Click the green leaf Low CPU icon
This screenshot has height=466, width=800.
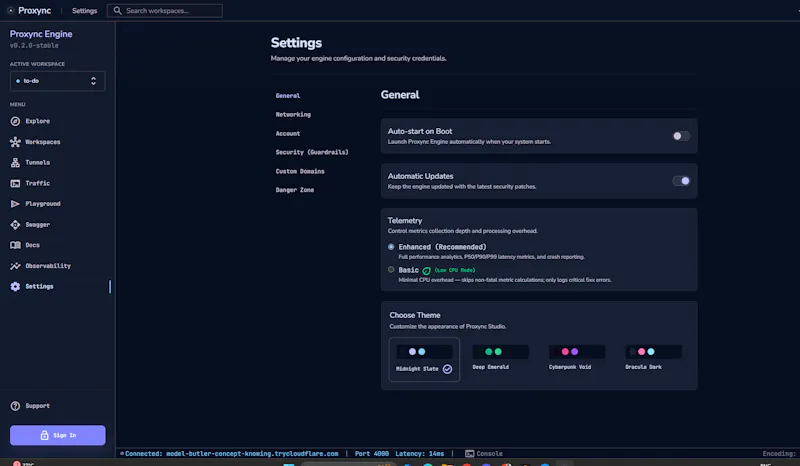click(x=427, y=271)
